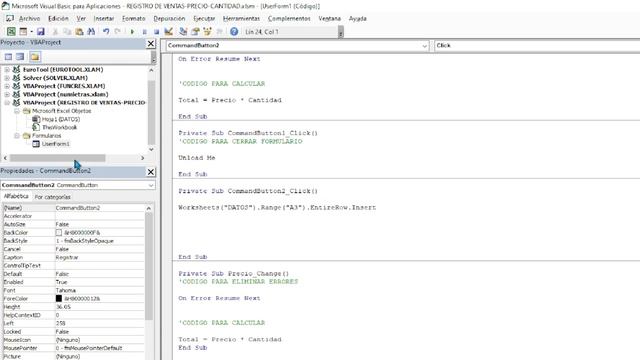
Task: Open the Object Browser icon
Action: click(207, 31)
